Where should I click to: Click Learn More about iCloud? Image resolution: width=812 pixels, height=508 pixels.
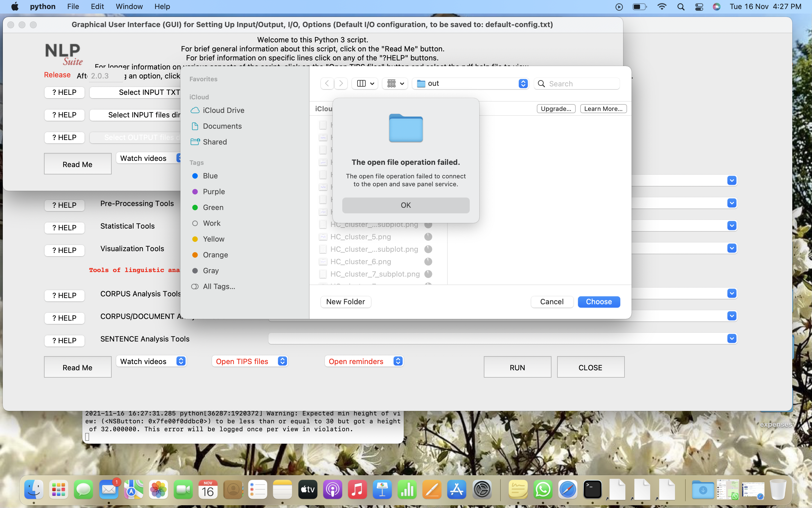603,109
